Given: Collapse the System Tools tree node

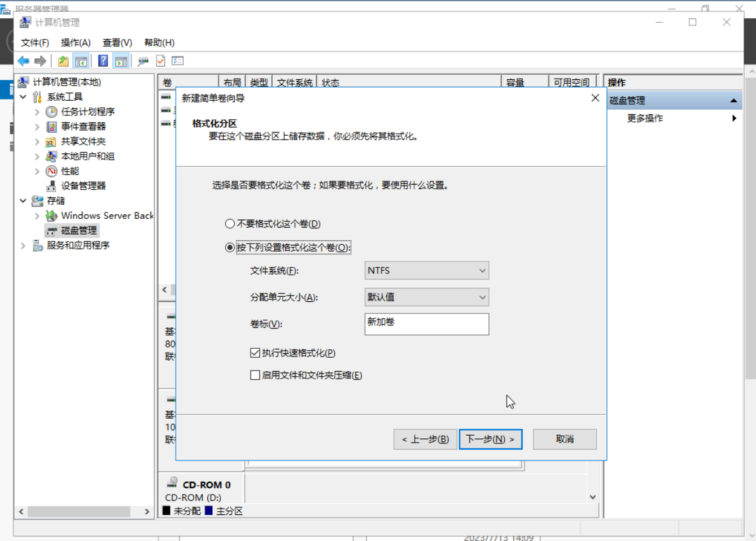Looking at the screenshot, I should pyautogui.click(x=23, y=97).
